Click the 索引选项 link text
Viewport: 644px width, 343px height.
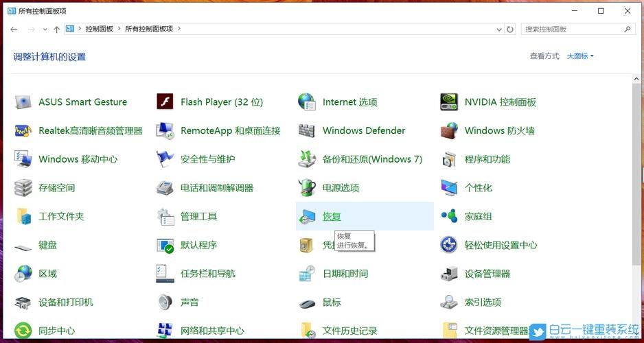coord(483,303)
